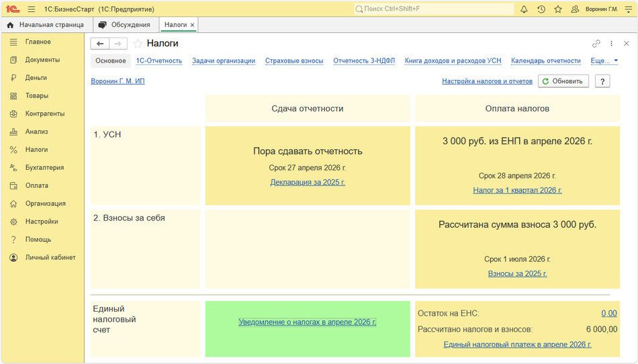This screenshot has width=638, height=364.
Task: Click the user profile icon
Action: tap(575, 9)
